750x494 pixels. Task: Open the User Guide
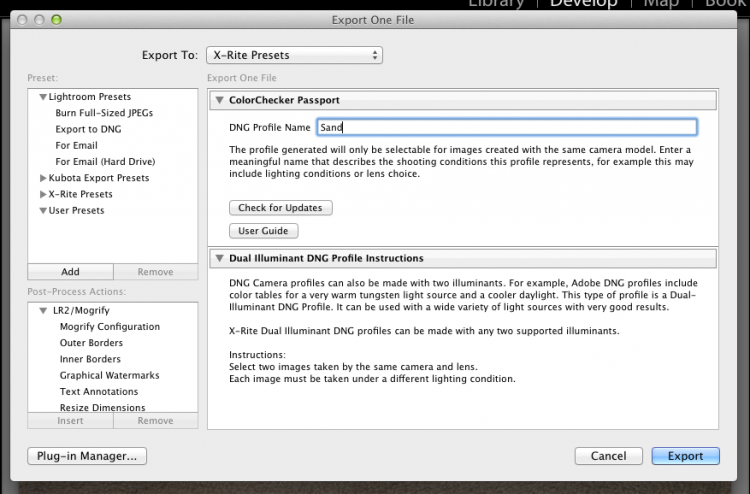click(x=264, y=231)
